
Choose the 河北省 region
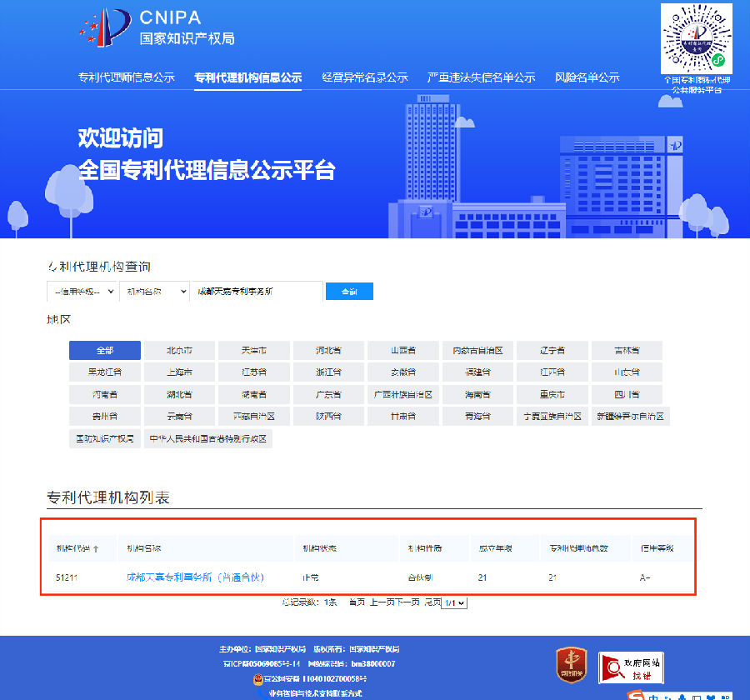click(x=328, y=350)
